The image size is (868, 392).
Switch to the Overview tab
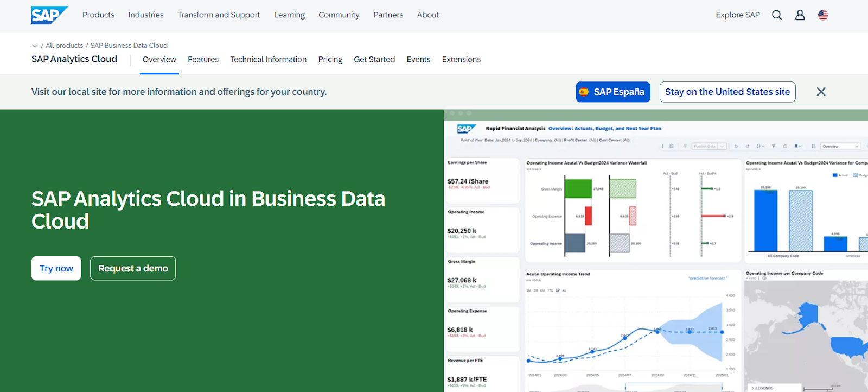(x=159, y=60)
